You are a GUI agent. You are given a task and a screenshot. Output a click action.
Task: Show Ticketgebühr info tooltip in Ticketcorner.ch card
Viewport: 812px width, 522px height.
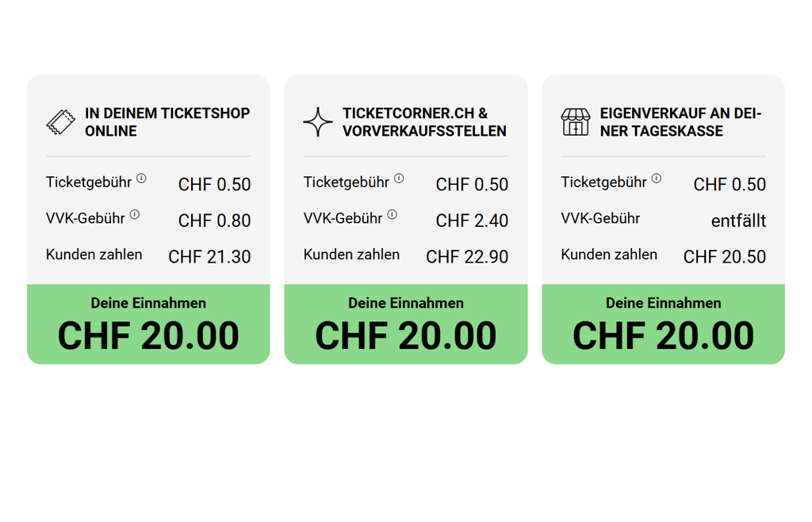click(x=399, y=178)
